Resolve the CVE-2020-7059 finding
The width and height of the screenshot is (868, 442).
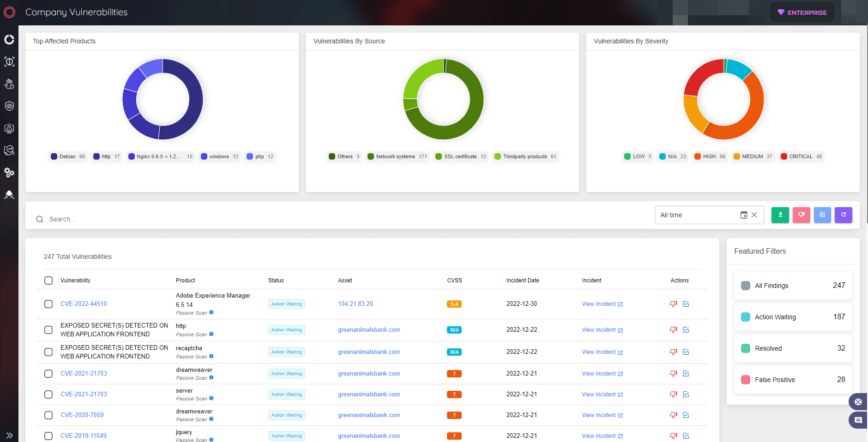pos(686,415)
